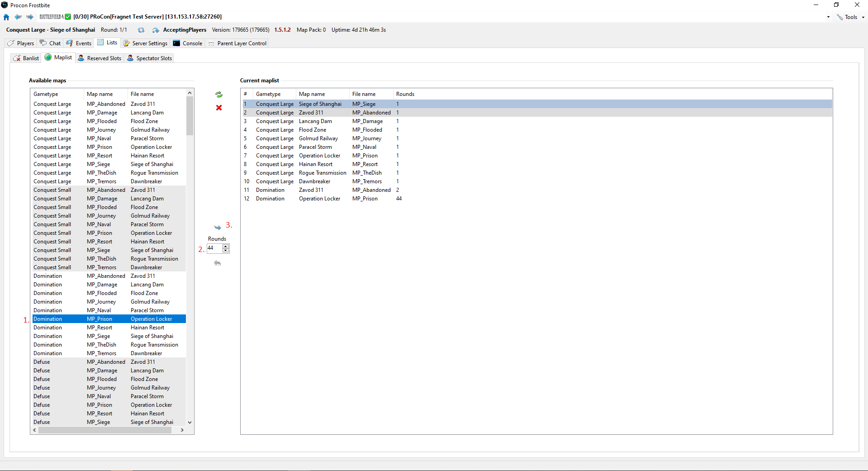Click the blue add map arrow icon

pyautogui.click(x=218, y=227)
